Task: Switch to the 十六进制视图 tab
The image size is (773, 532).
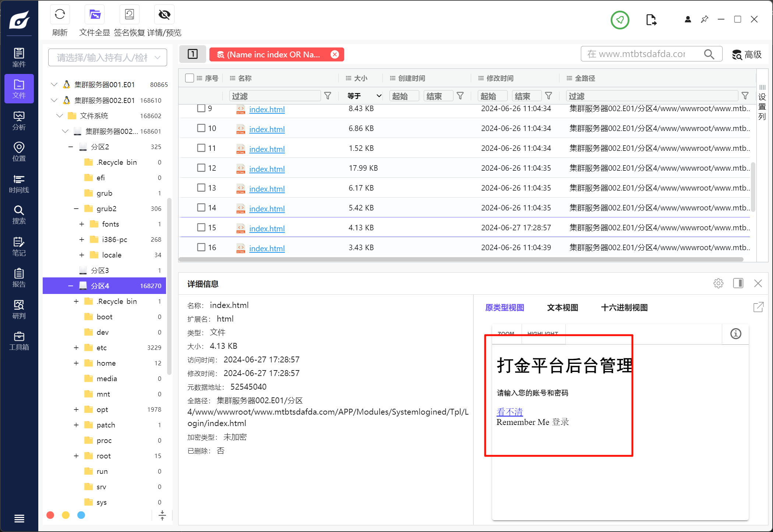Action: pos(624,308)
